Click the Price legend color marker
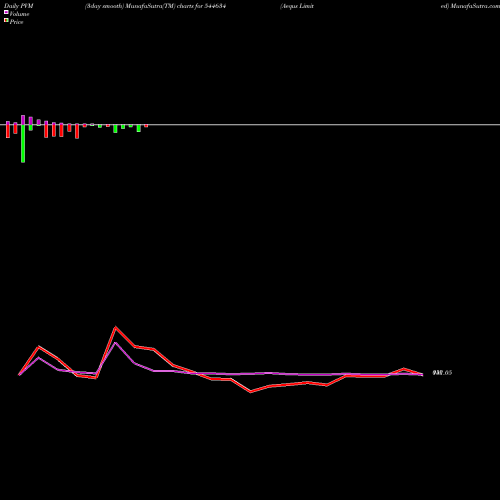The width and height of the screenshot is (500, 500). (6, 20)
